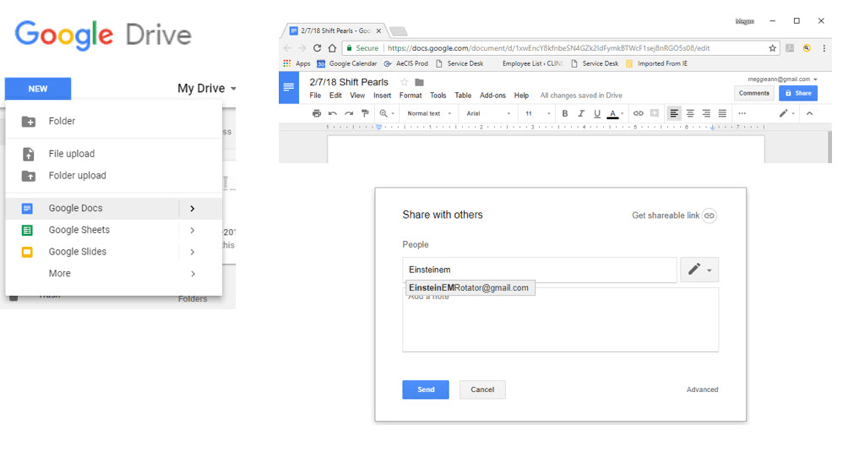Open the Format menu

410,95
